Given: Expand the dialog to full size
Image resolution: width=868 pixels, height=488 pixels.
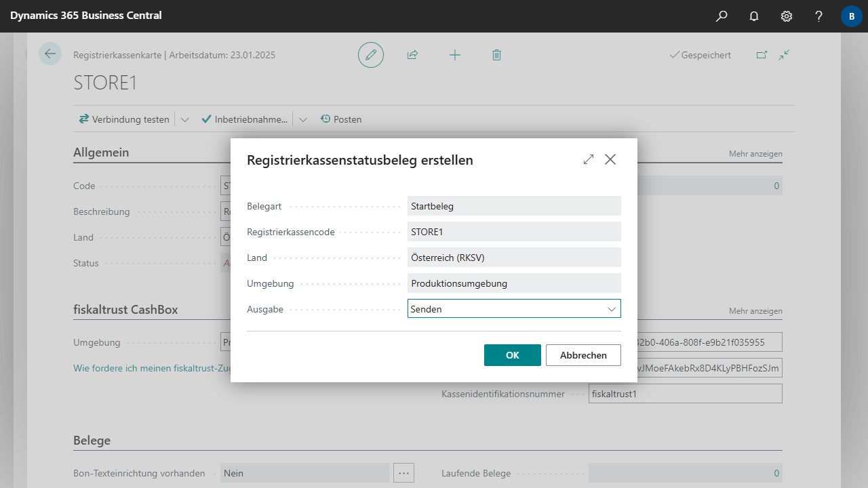Looking at the screenshot, I should click(588, 159).
